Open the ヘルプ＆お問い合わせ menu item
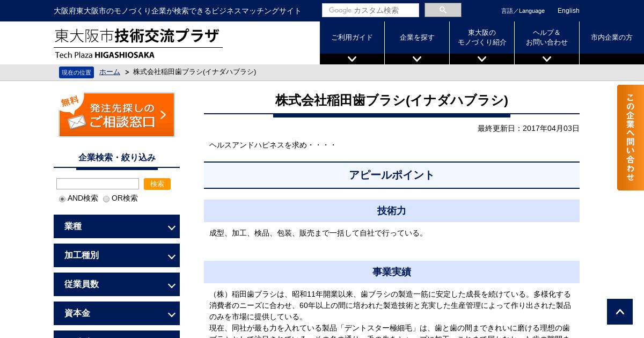Screen dimensions: 644x338 tap(547, 38)
